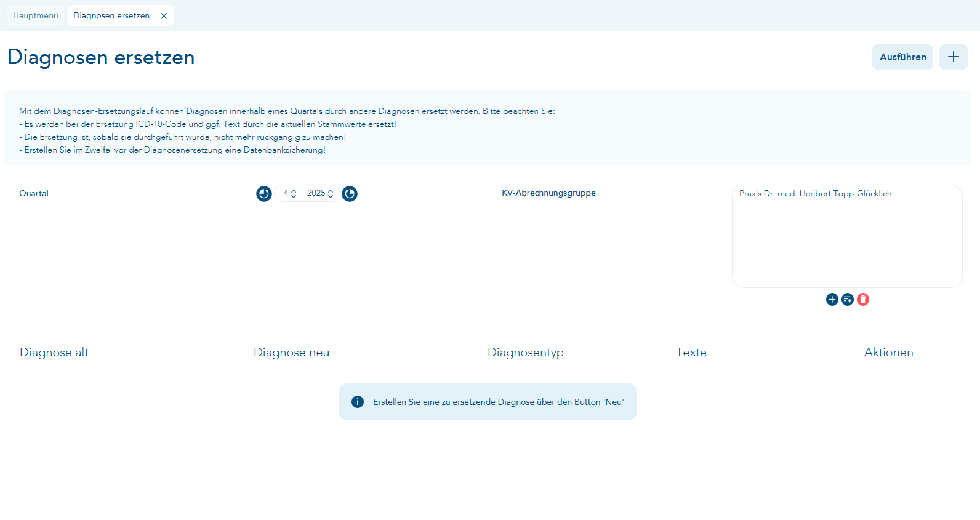Image resolution: width=980 pixels, height=520 pixels.
Task: Decrease the year 2025 with down arrow
Action: (x=331, y=196)
